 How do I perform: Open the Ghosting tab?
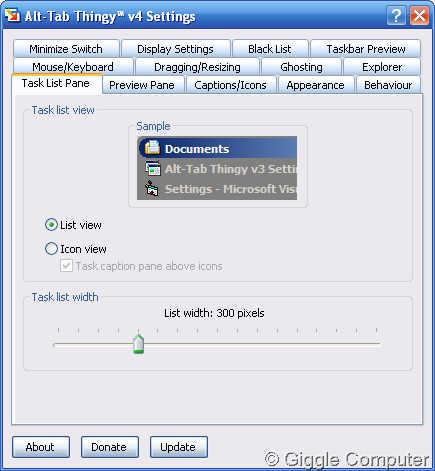[301, 67]
